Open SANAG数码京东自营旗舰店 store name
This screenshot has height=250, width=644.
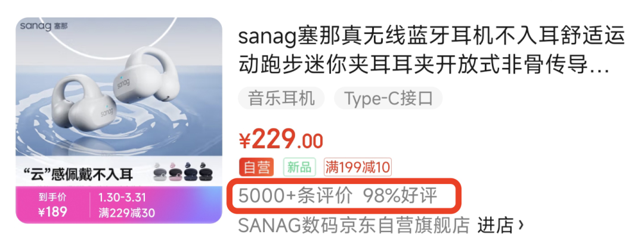pyautogui.click(x=354, y=225)
